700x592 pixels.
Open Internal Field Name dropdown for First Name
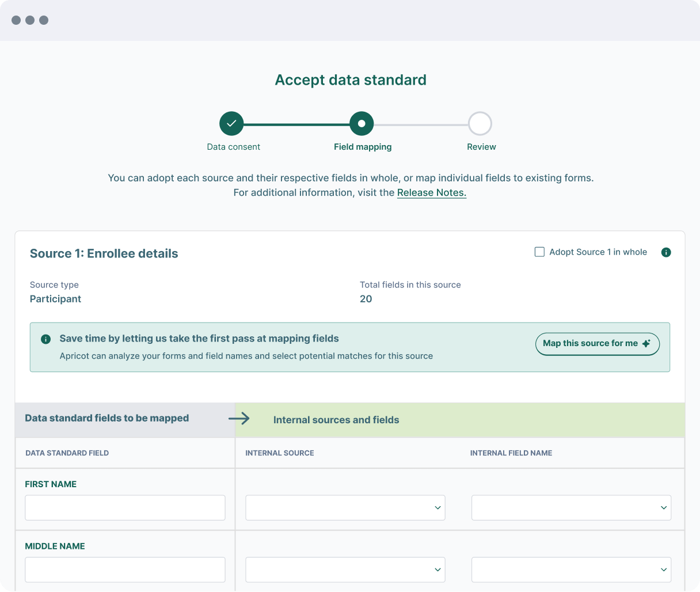(571, 508)
